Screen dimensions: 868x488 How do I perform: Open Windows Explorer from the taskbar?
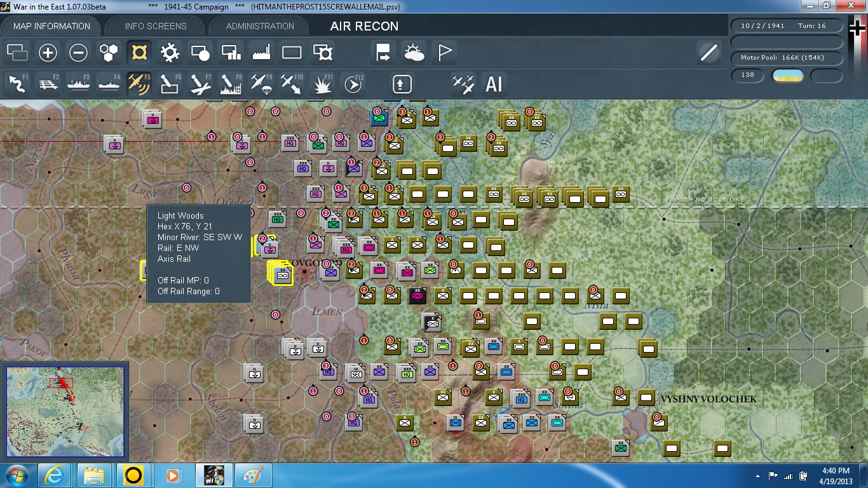coord(93,475)
